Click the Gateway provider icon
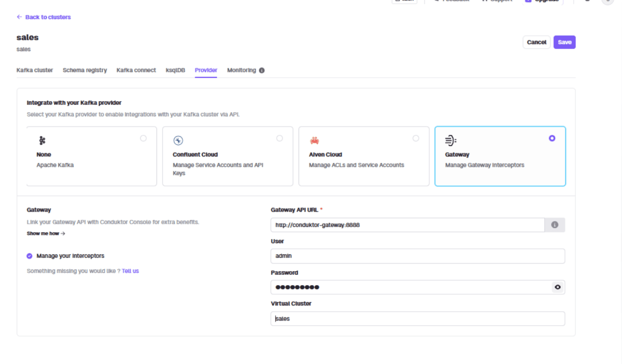Image resolution: width=622 pixels, height=364 pixels. coord(450,140)
